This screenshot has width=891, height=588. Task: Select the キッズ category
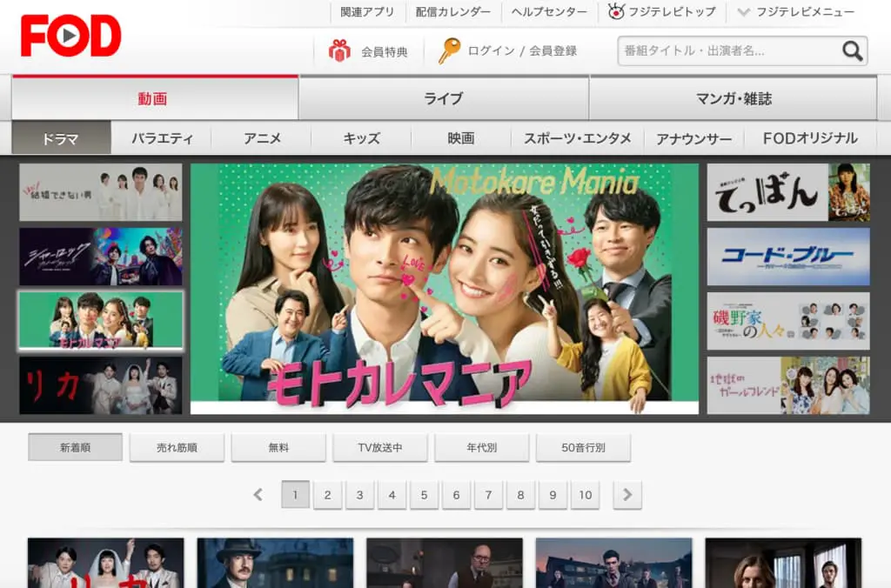[361, 138]
